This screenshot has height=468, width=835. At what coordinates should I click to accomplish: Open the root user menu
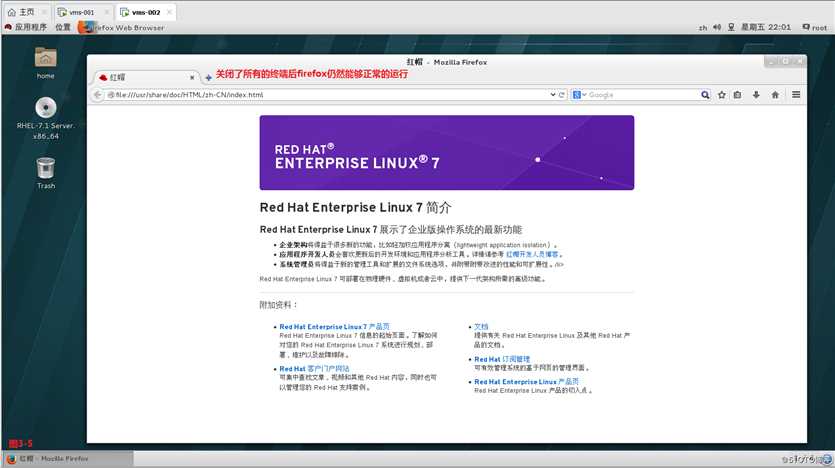tap(815, 27)
